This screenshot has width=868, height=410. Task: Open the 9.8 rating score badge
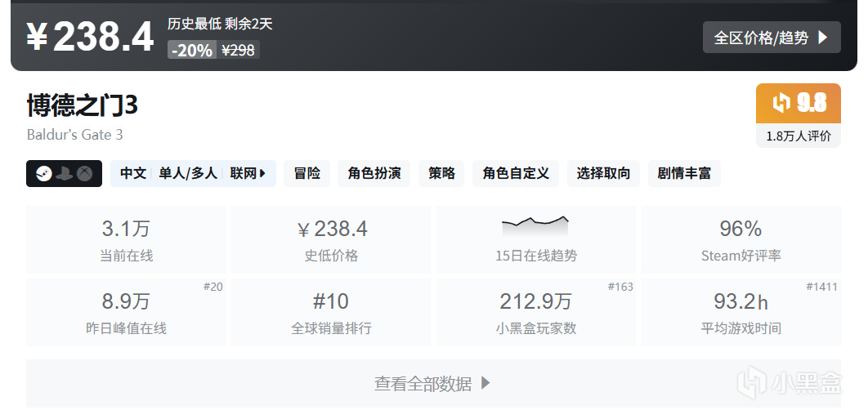(x=799, y=103)
